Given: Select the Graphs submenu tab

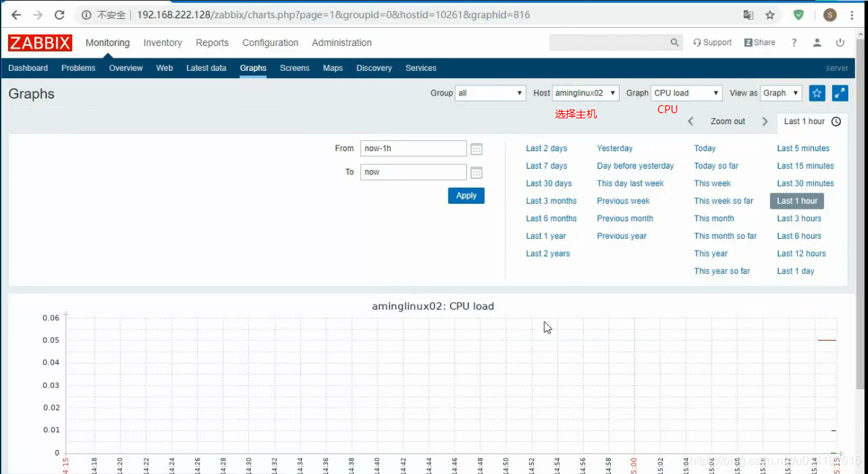Looking at the screenshot, I should click(x=253, y=68).
